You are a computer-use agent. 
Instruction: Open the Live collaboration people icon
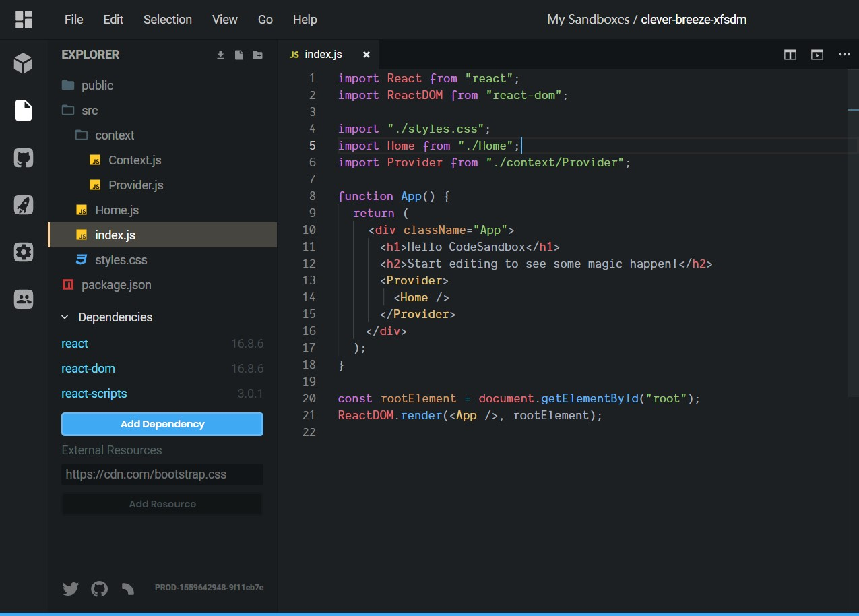coord(24,299)
